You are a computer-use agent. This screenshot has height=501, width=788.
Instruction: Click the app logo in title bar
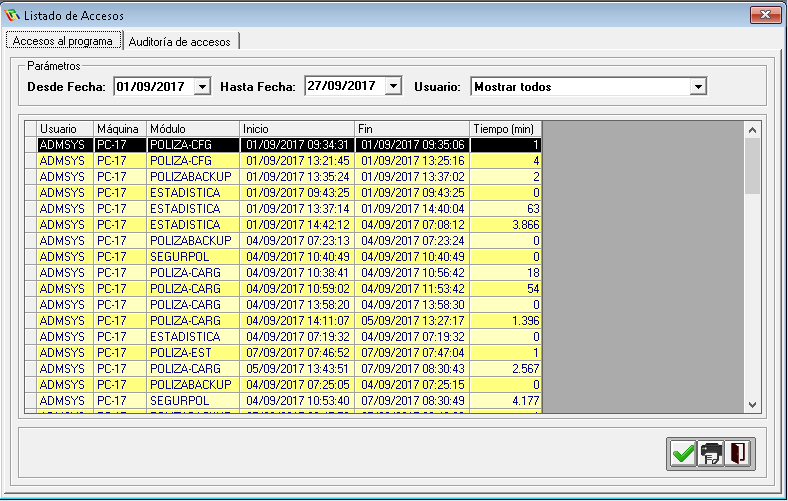[x=12, y=15]
